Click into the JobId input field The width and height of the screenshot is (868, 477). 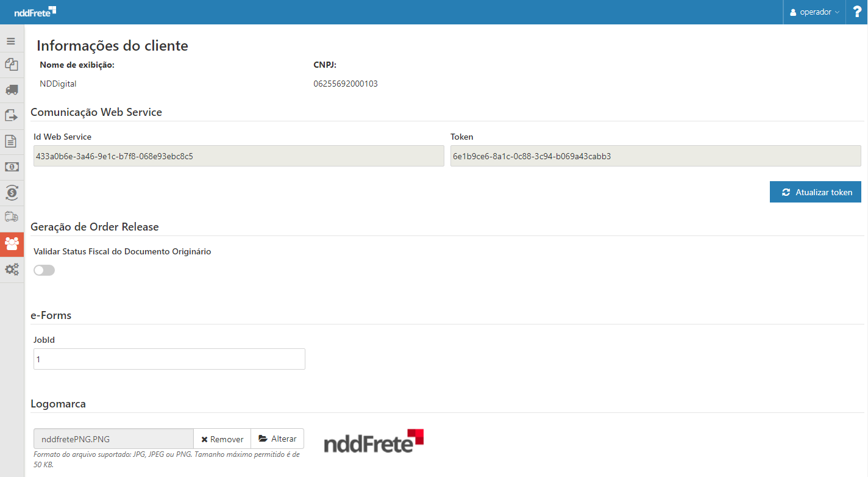pos(169,359)
